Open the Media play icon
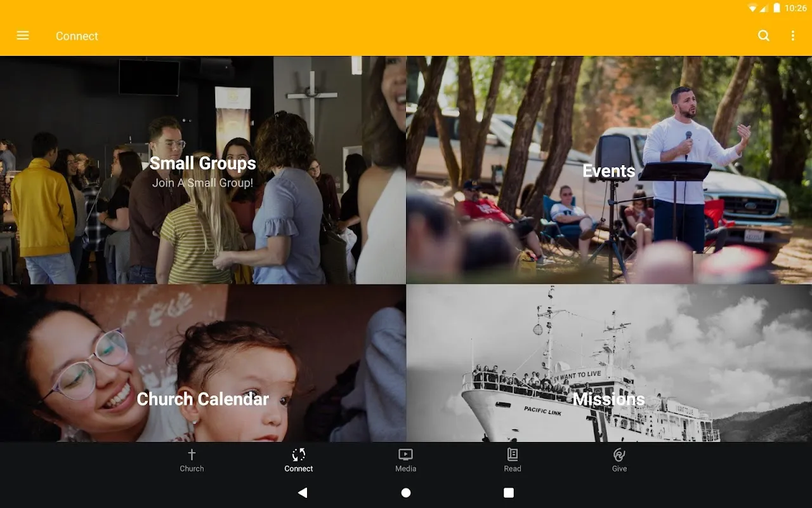This screenshot has height=508, width=812. 405,454
